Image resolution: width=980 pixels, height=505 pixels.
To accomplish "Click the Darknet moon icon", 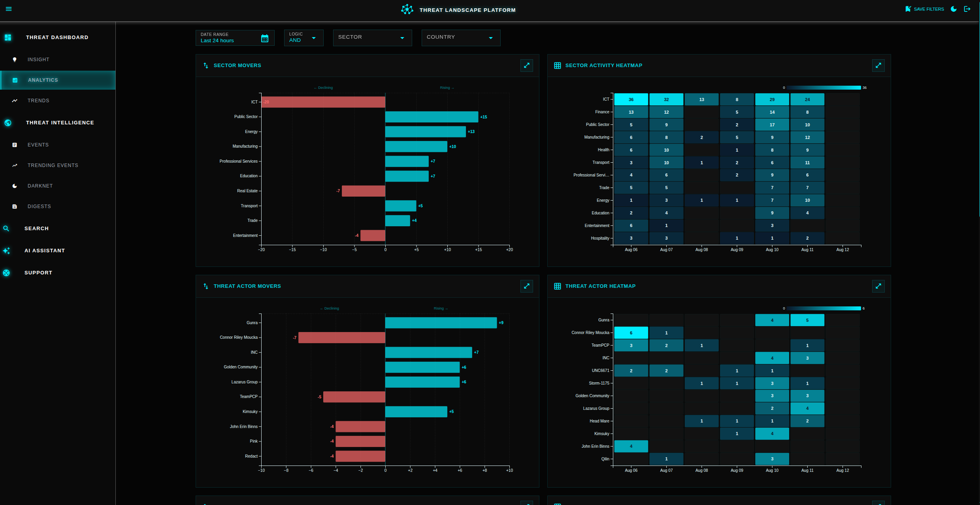I will [15, 186].
